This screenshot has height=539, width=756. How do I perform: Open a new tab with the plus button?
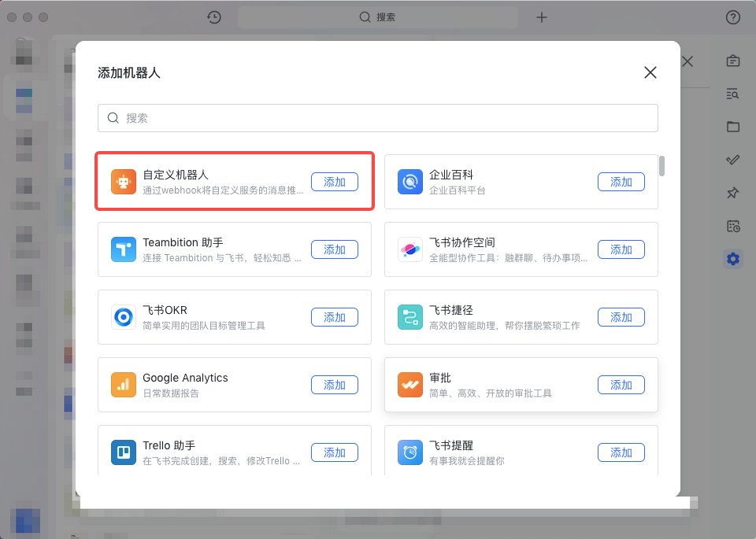click(541, 17)
